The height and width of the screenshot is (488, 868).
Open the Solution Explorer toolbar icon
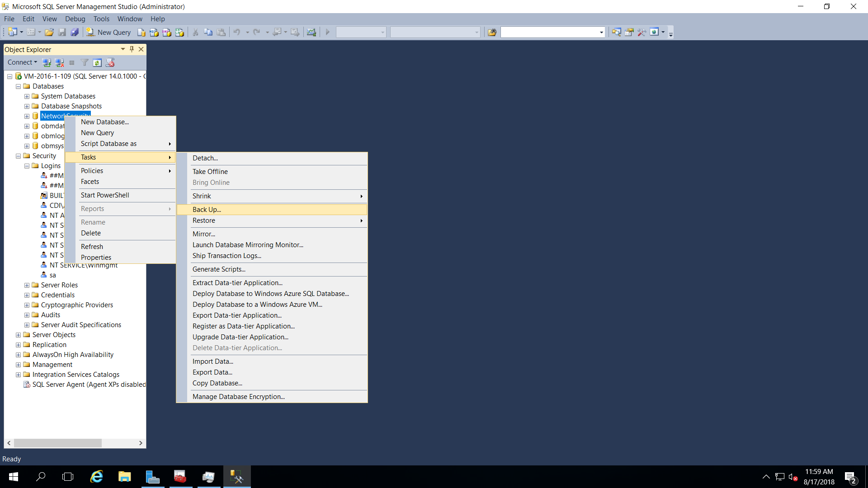pos(617,32)
